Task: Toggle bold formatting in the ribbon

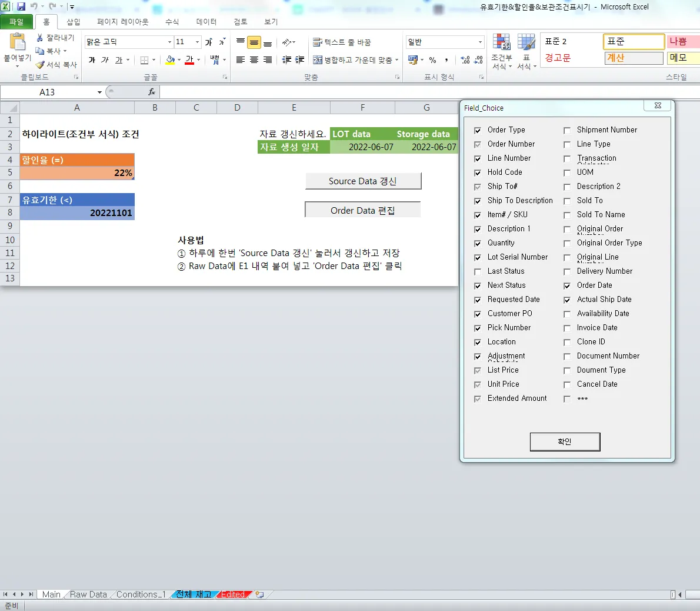Action: click(92, 60)
